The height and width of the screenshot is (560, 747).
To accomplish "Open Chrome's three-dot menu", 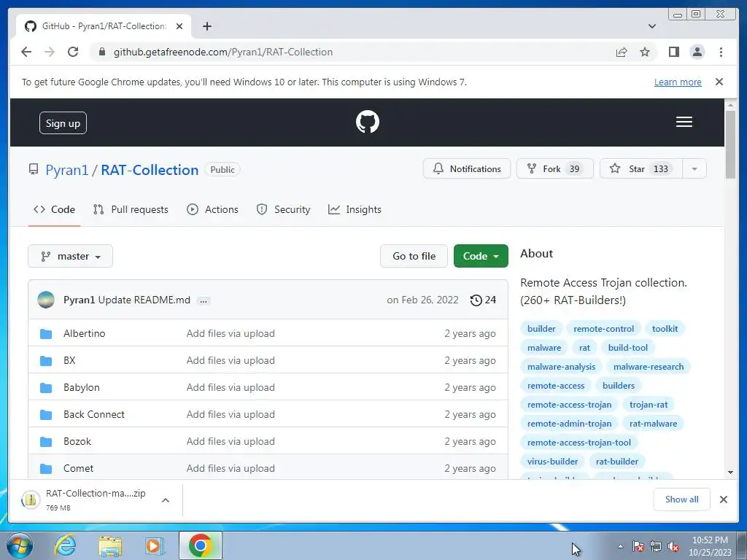I will pos(721,52).
